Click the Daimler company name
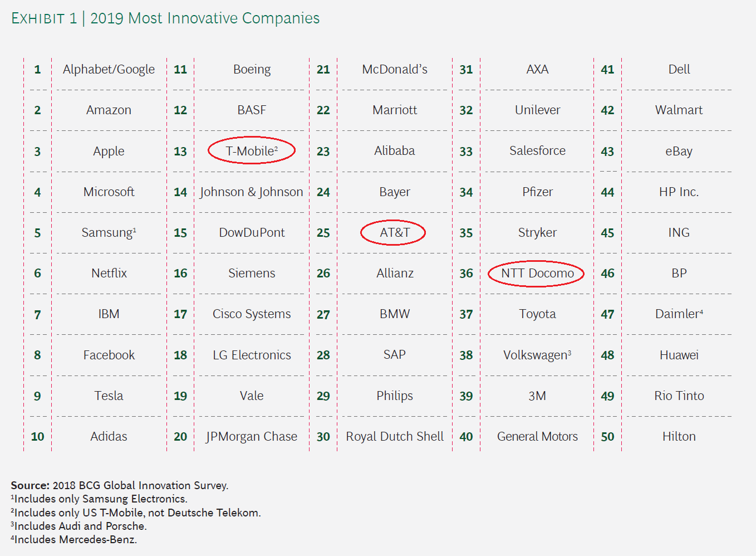Viewport: 756px width, 556px height. [x=678, y=314]
